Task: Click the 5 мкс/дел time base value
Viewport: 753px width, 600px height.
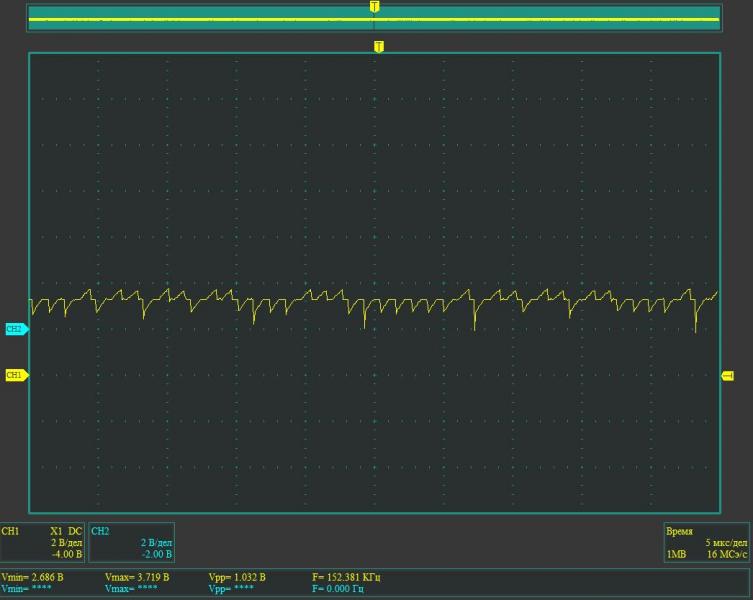Action: click(721, 542)
